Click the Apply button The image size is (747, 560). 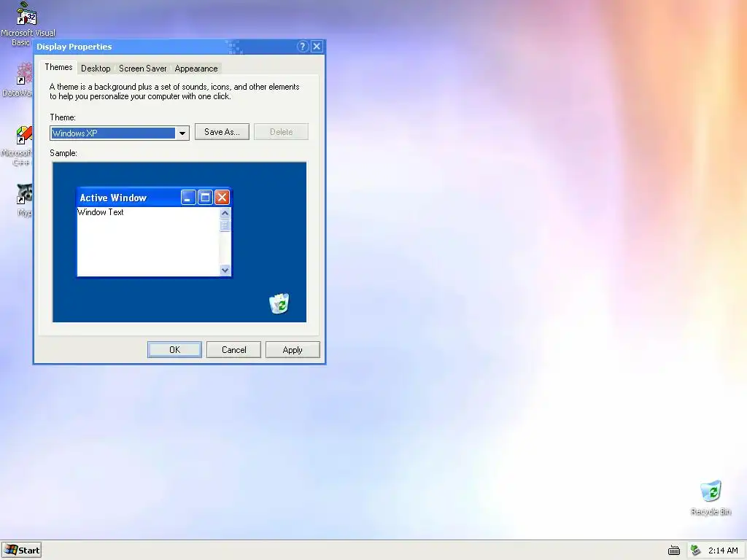[x=293, y=350]
